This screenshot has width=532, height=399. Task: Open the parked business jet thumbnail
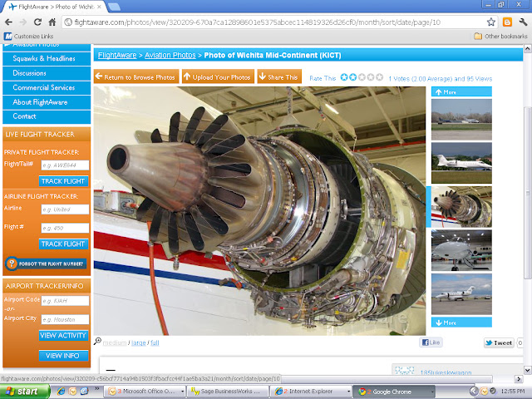coord(461,294)
